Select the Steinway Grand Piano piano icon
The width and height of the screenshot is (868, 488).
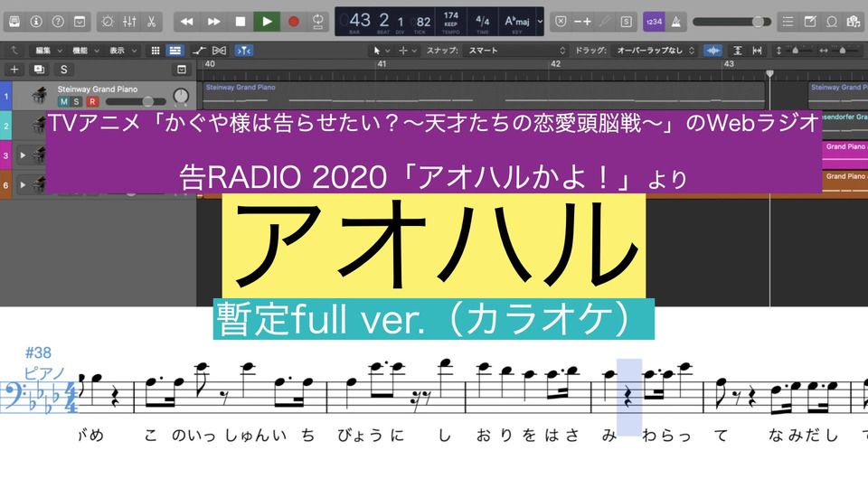(x=39, y=95)
